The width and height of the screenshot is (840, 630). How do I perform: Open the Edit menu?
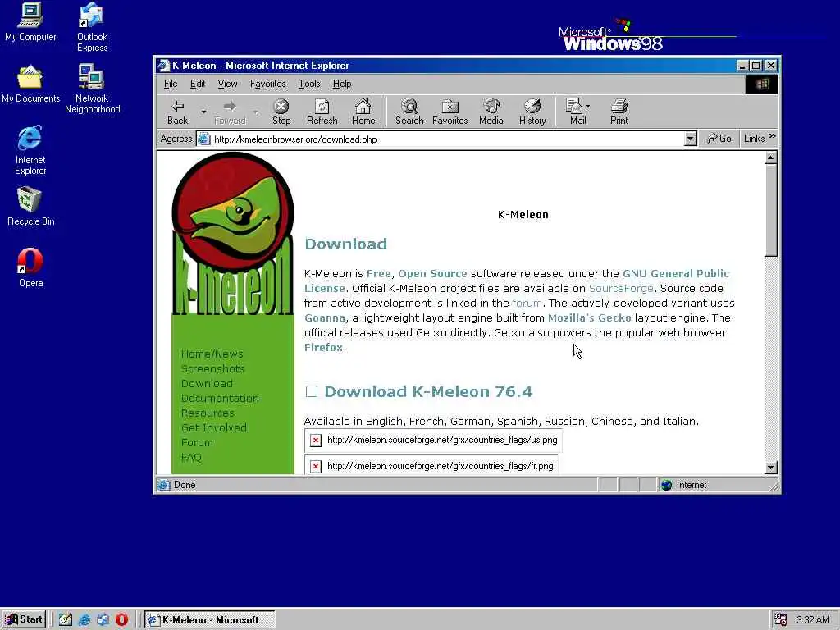tap(198, 84)
